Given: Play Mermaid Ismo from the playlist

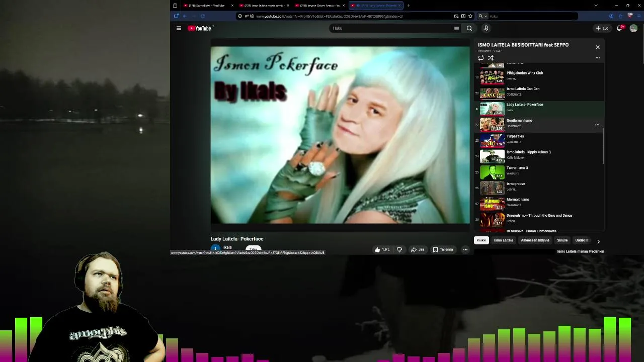Looking at the screenshot, I should (538, 203).
